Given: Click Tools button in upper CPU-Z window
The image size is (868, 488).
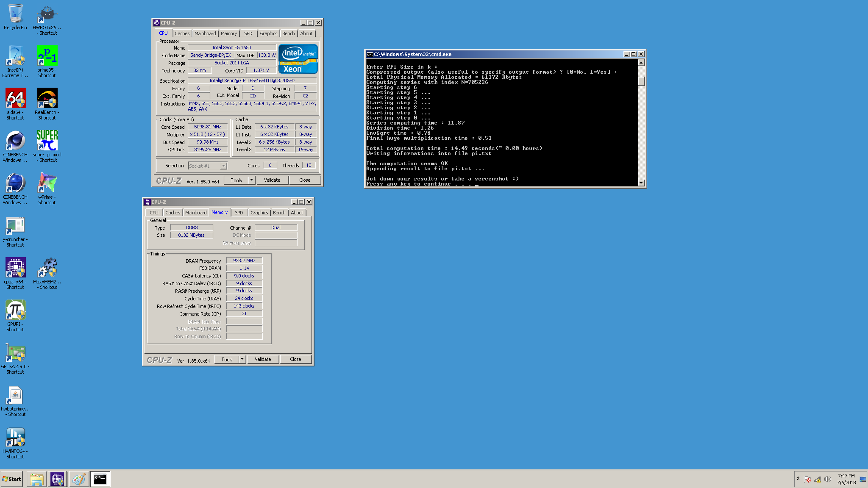Looking at the screenshot, I should [236, 180].
